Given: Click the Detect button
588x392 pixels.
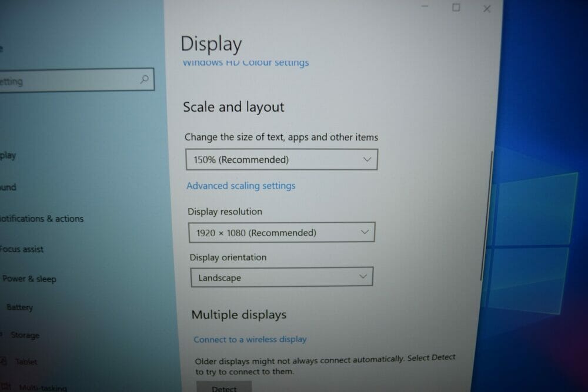Looking at the screenshot, I should (224, 387).
